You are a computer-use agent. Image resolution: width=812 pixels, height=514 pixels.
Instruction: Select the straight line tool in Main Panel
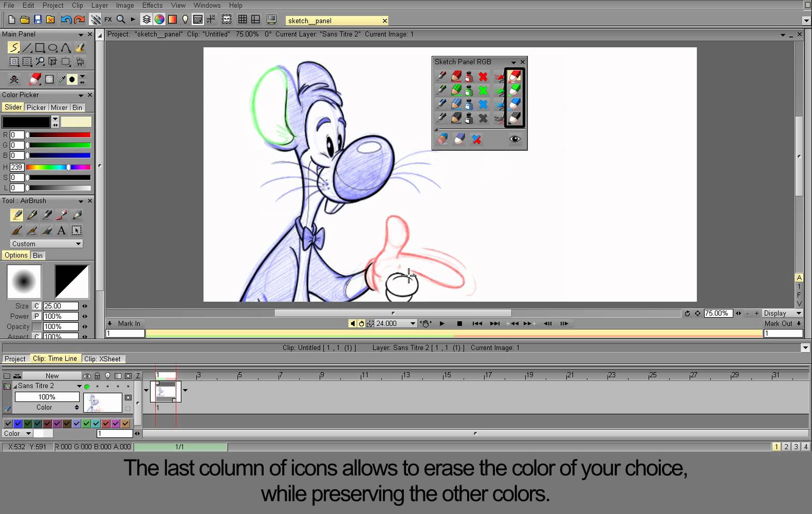pyautogui.click(x=27, y=48)
